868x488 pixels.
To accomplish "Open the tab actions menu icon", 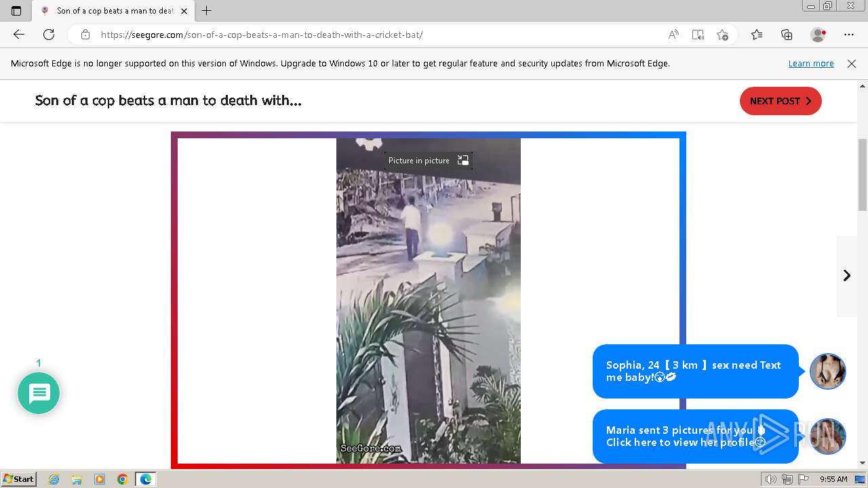I will [16, 11].
